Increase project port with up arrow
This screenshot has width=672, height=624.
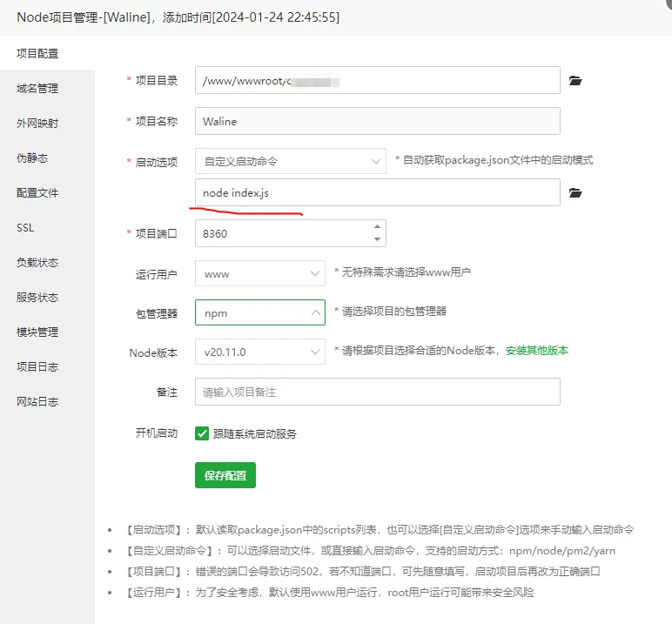[x=377, y=227]
